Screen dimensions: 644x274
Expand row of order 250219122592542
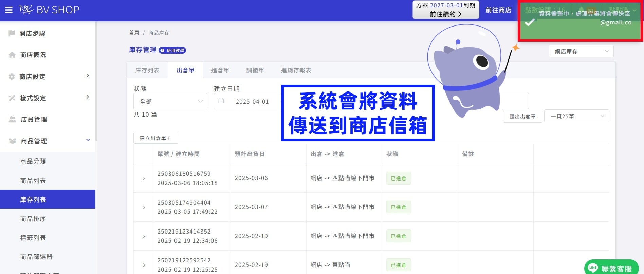pos(144,265)
